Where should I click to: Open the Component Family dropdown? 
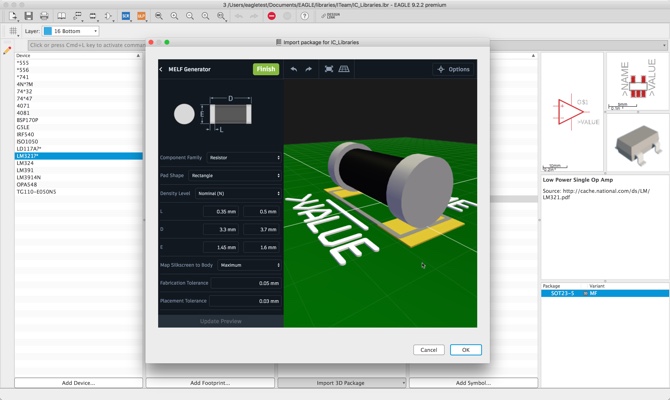pos(244,158)
